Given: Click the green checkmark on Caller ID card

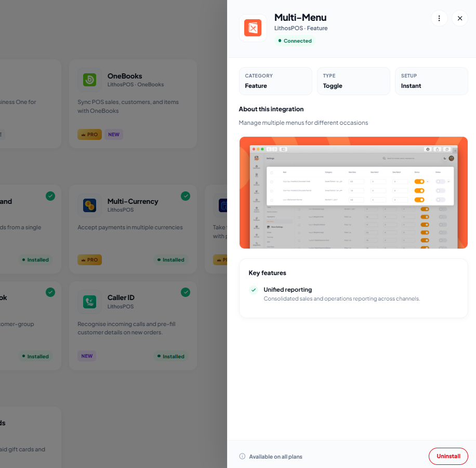Looking at the screenshot, I should coord(186,292).
